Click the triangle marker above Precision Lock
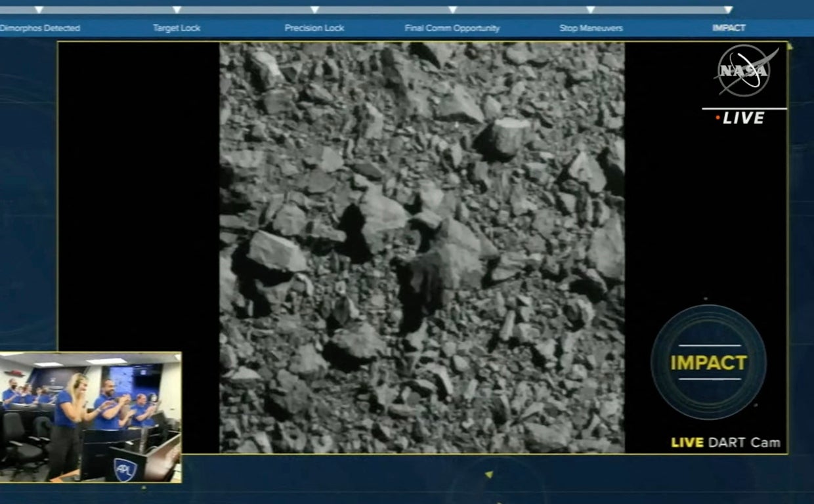The height and width of the screenshot is (504, 814). click(314, 10)
